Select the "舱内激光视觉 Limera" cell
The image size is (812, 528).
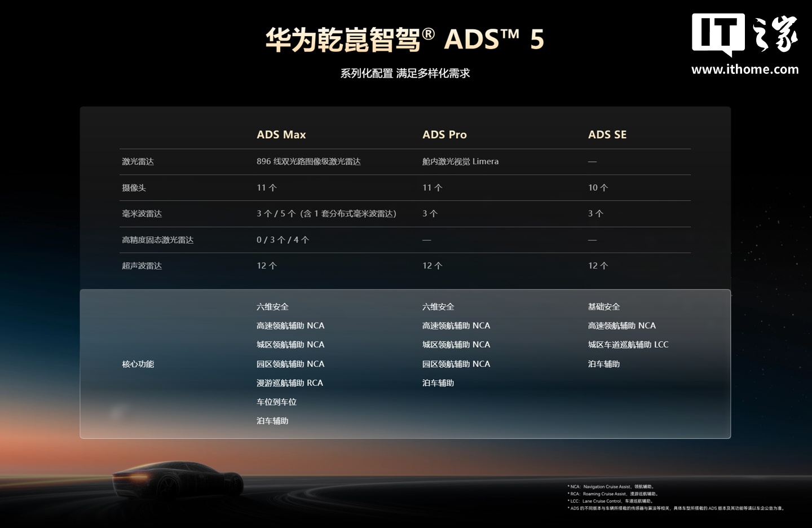pos(460,161)
